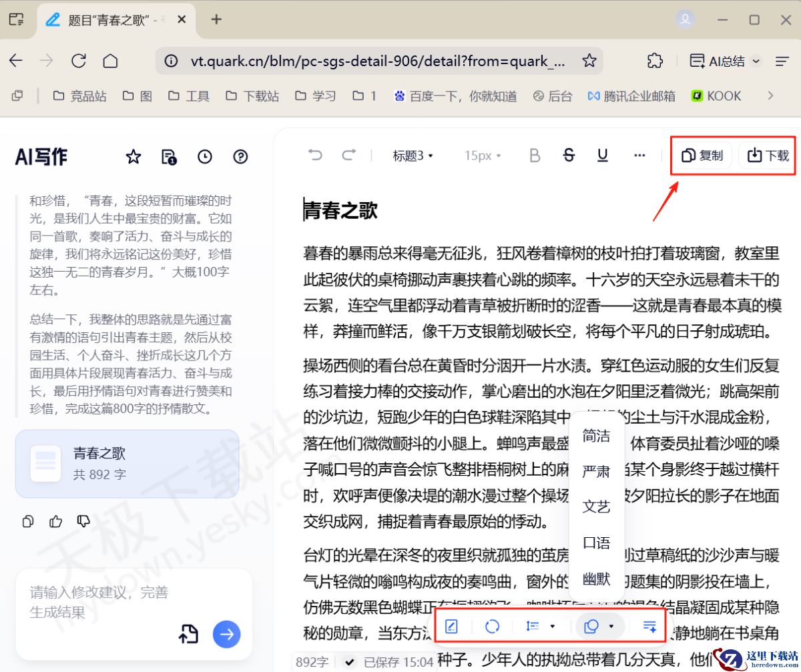The height and width of the screenshot is (672, 801).
Task: Click the AI总结 button
Action: point(718,61)
